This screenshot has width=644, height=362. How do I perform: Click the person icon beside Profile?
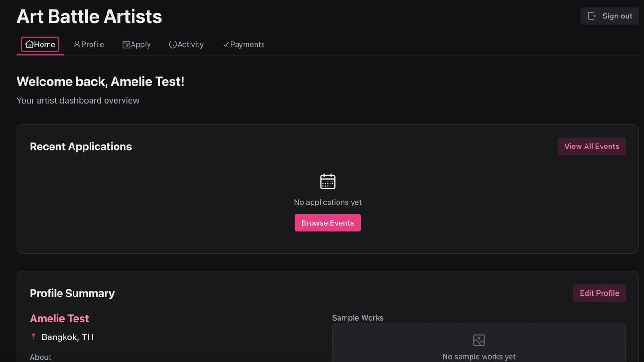77,44
